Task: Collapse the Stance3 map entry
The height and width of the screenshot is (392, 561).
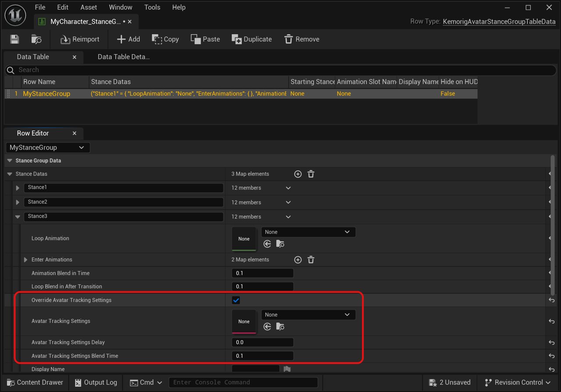Action: point(18,217)
